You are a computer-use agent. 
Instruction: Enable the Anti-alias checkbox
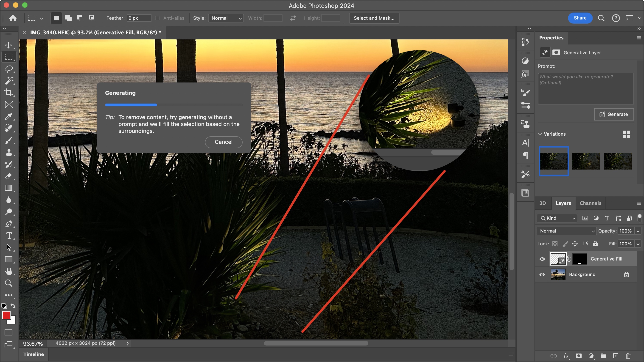coord(157,18)
